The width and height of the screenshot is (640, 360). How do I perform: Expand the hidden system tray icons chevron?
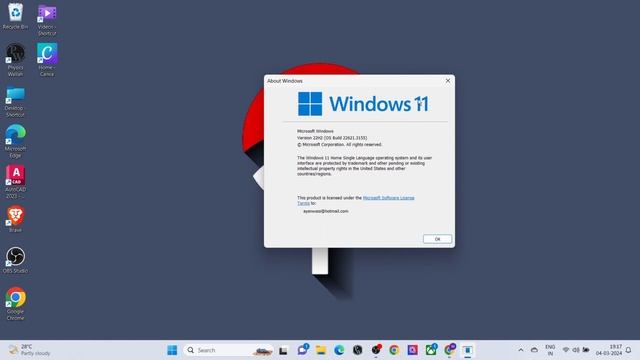coord(520,350)
